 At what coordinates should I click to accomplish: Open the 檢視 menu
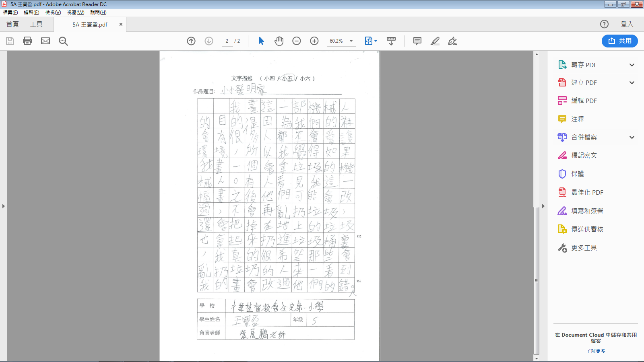(53, 12)
